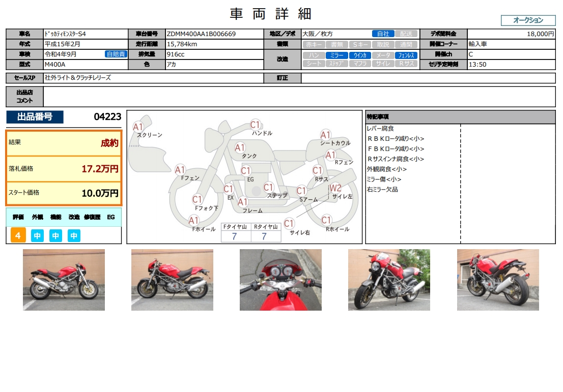The width and height of the screenshot is (563, 392).
Task: Click the Rタイヤ山 tire value 7
Action: 264,236
